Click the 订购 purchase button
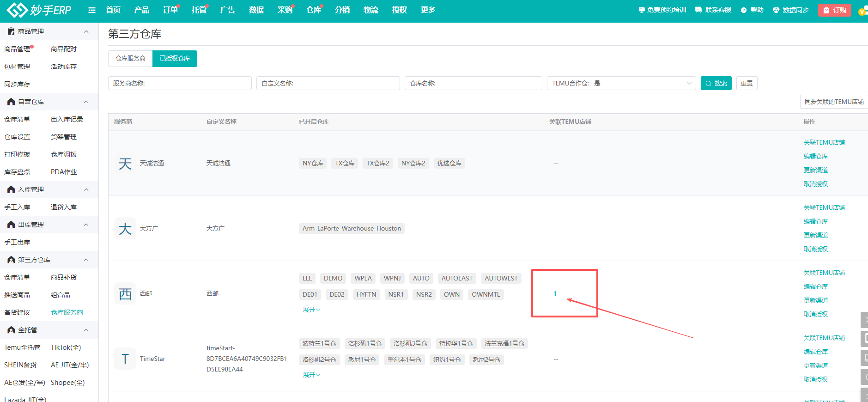868x402 pixels. tap(834, 10)
